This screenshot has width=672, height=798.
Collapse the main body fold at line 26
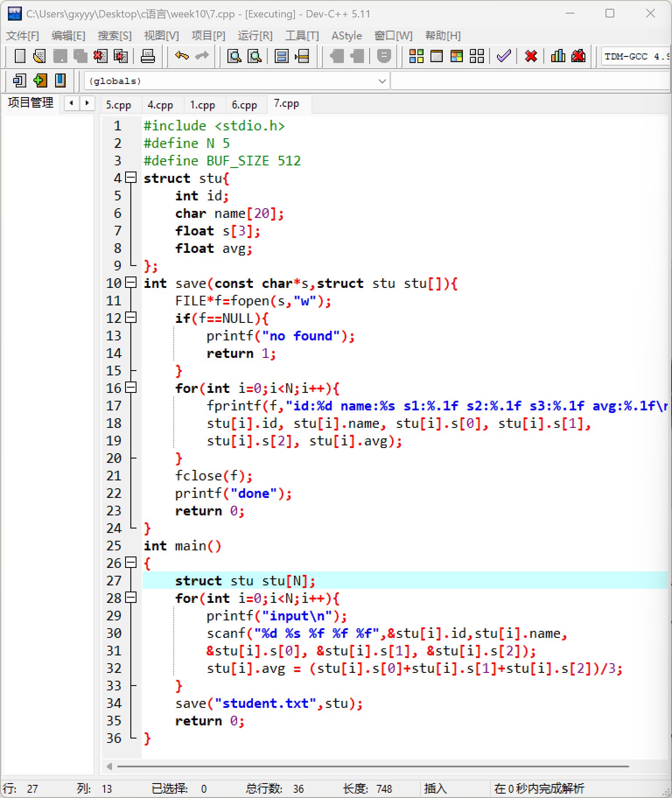coord(131,563)
